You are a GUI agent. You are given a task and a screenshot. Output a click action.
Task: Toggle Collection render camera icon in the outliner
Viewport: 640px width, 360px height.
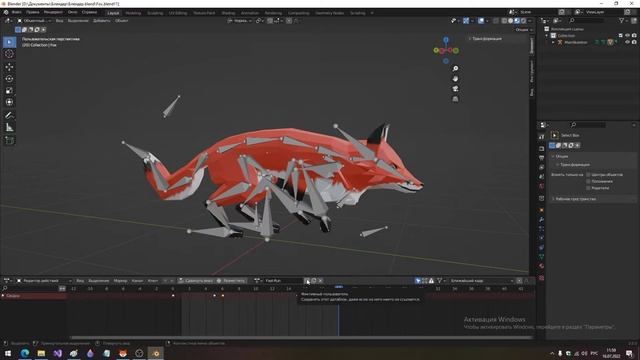pos(634,36)
